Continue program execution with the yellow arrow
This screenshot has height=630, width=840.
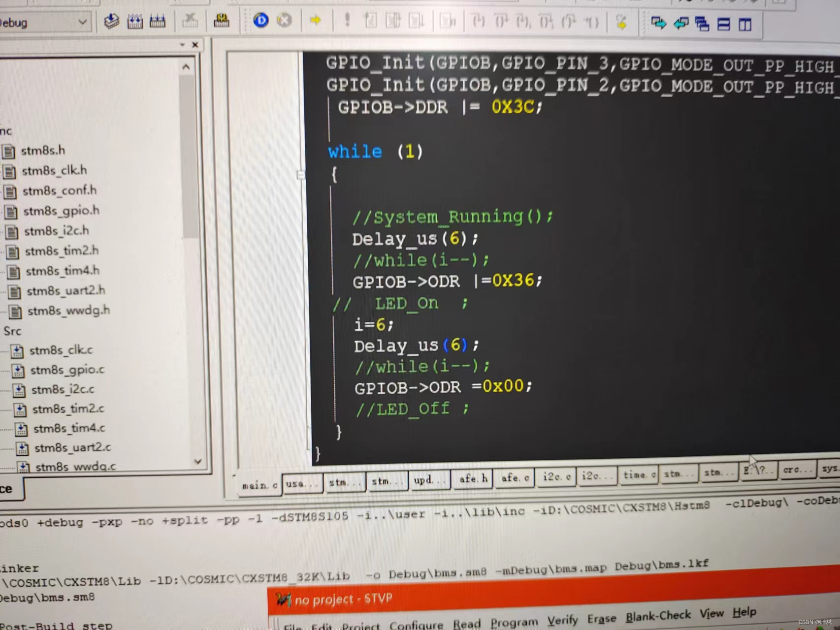(316, 21)
